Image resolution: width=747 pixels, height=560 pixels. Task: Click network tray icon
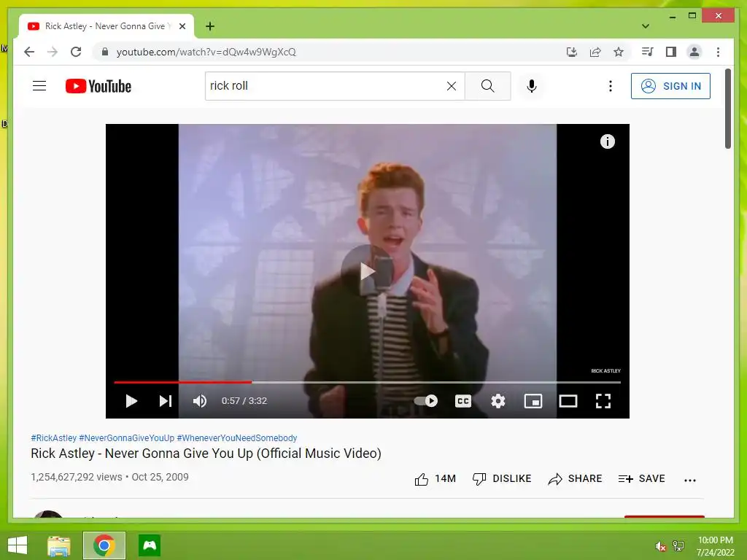[x=678, y=545]
